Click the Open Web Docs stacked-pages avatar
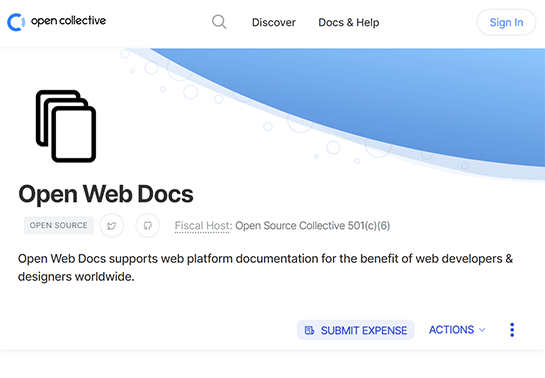 point(66,126)
